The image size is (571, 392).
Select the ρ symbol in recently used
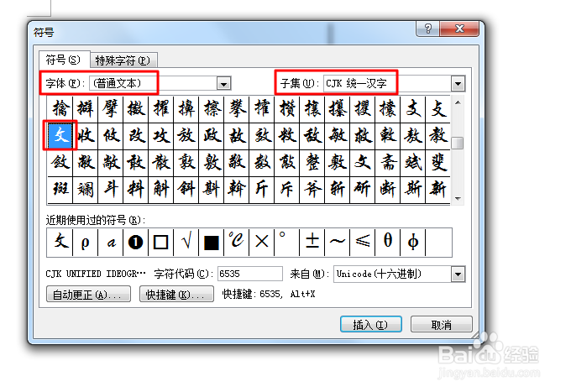tap(85, 243)
